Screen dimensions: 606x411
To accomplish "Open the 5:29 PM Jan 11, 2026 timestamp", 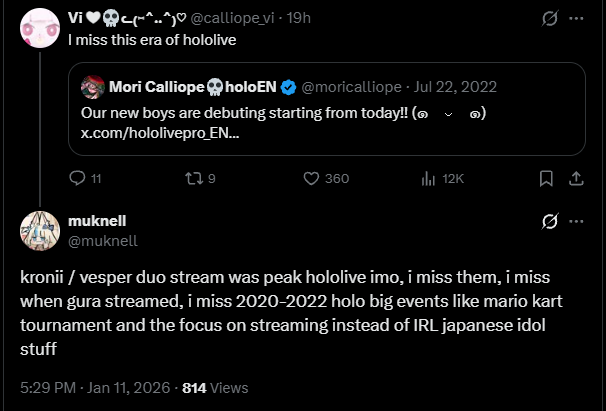I will [95, 388].
